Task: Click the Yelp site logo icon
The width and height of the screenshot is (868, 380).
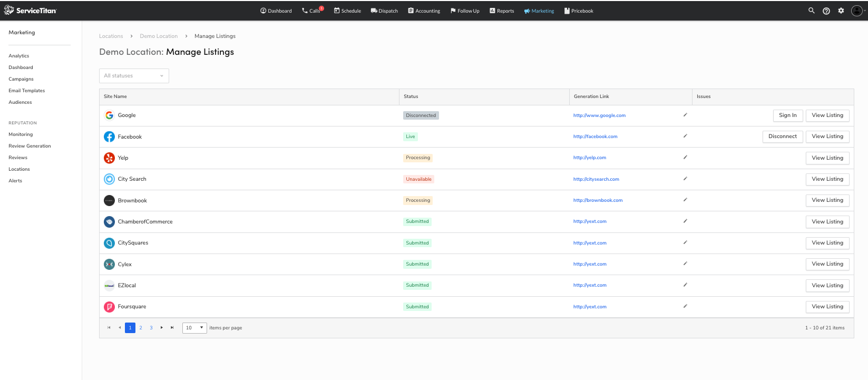Action: click(x=109, y=158)
